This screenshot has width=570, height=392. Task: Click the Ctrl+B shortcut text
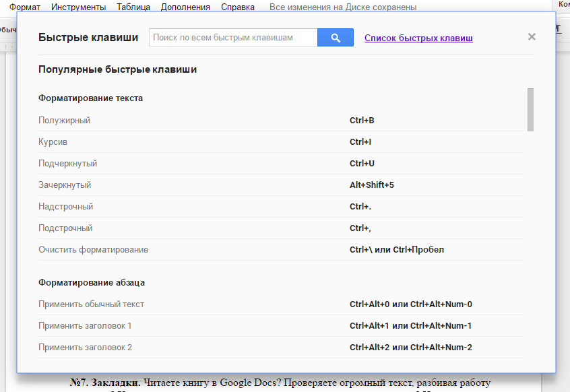362,121
